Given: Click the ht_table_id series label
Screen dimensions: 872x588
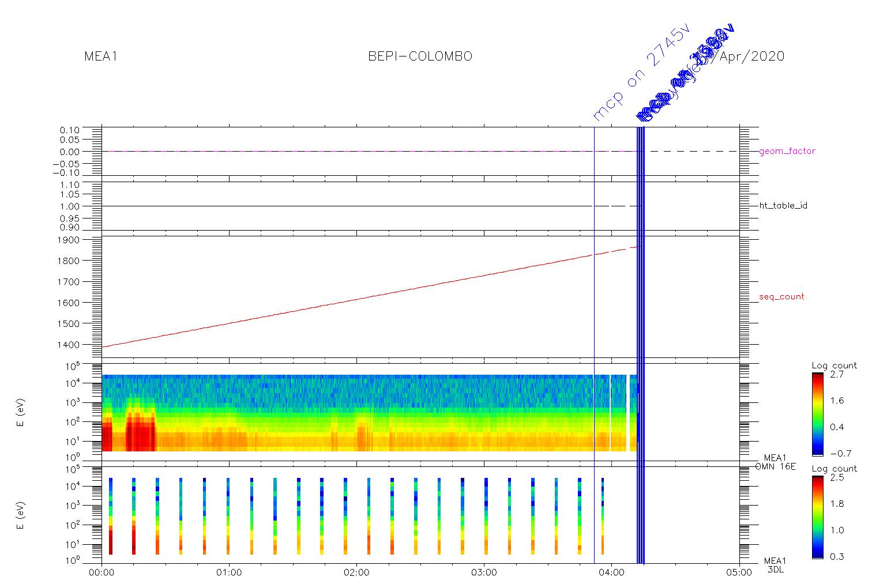Looking at the screenshot, I should pos(783,206).
